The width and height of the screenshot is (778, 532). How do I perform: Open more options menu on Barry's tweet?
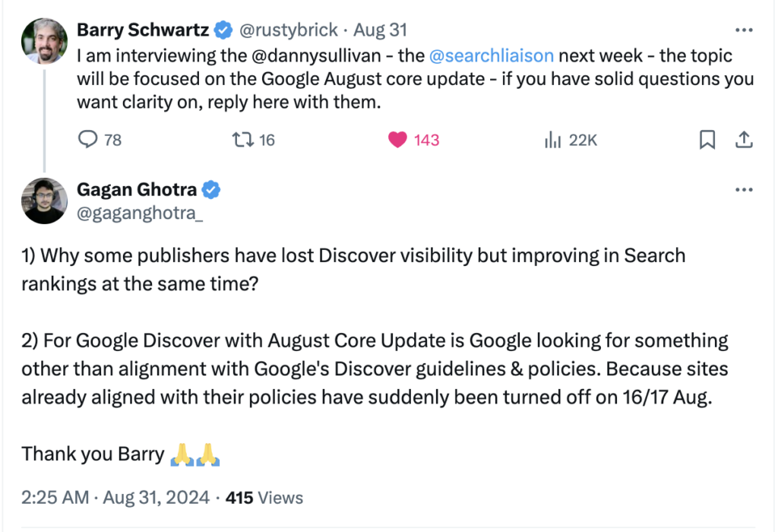pos(744,31)
